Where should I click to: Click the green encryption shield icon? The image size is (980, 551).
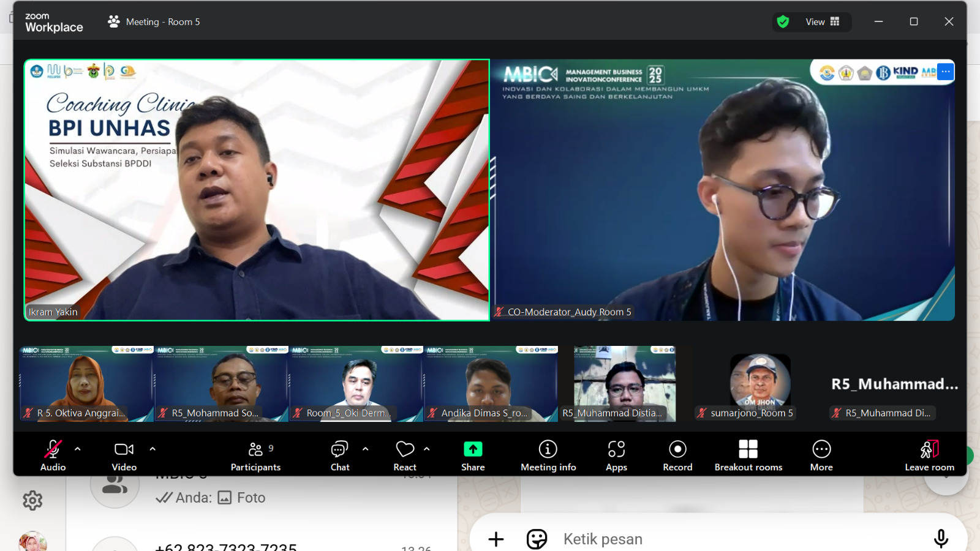[x=783, y=22]
